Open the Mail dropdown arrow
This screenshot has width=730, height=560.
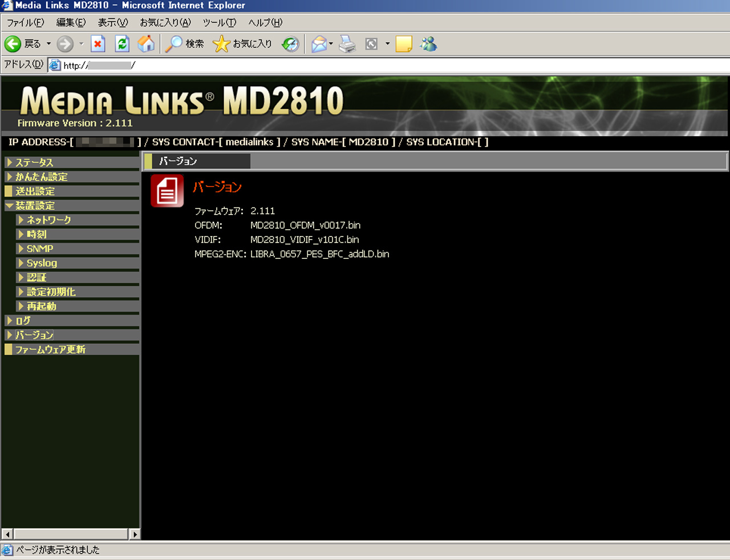[x=331, y=44]
